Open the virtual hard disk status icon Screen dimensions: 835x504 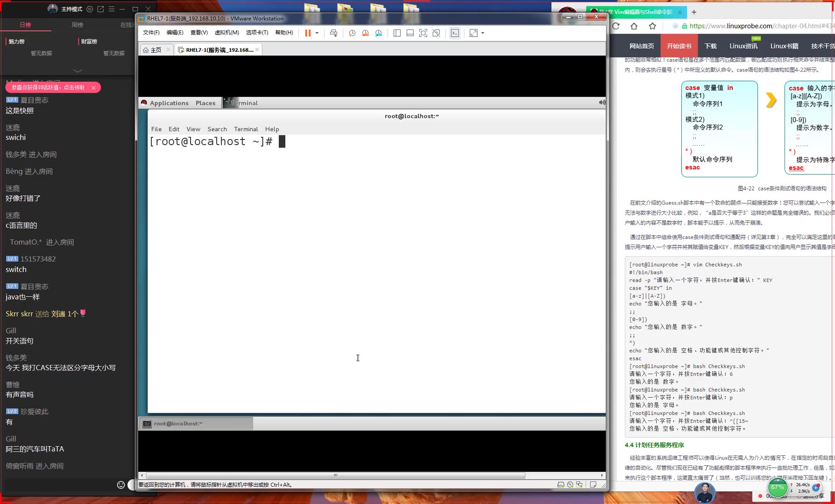pos(561,484)
